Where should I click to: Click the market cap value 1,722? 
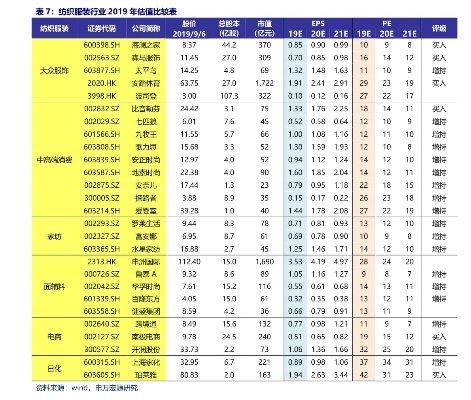pyautogui.click(x=264, y=83)
